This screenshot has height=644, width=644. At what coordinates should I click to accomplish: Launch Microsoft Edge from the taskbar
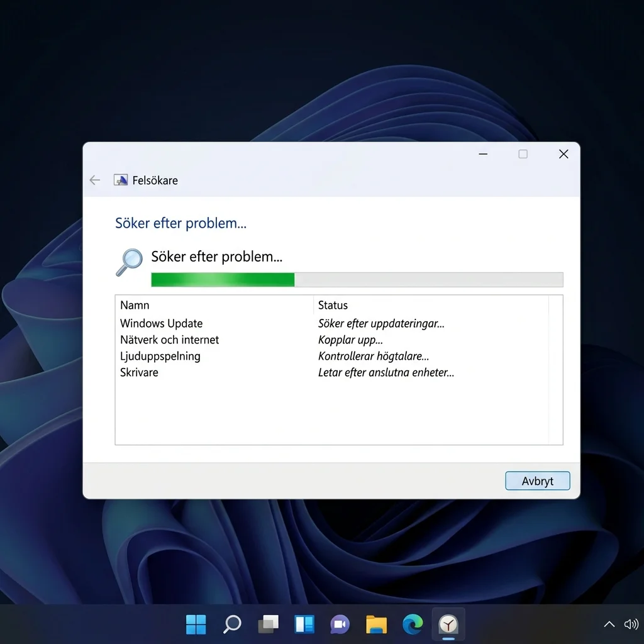[413, 625]
